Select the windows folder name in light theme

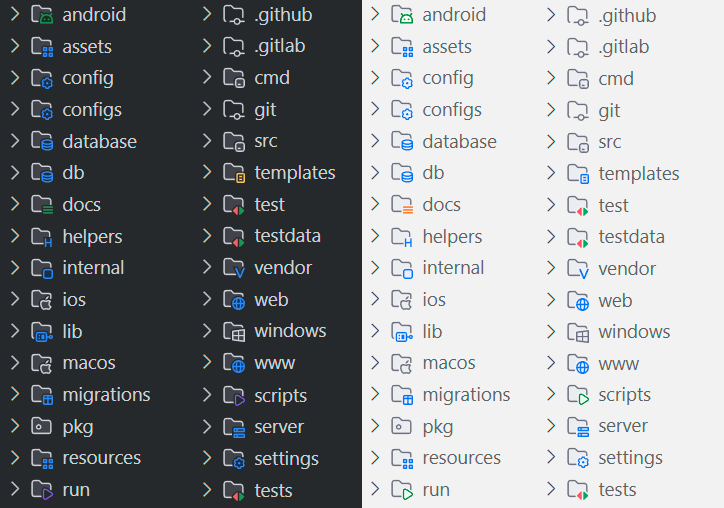(x=634, y=332)
